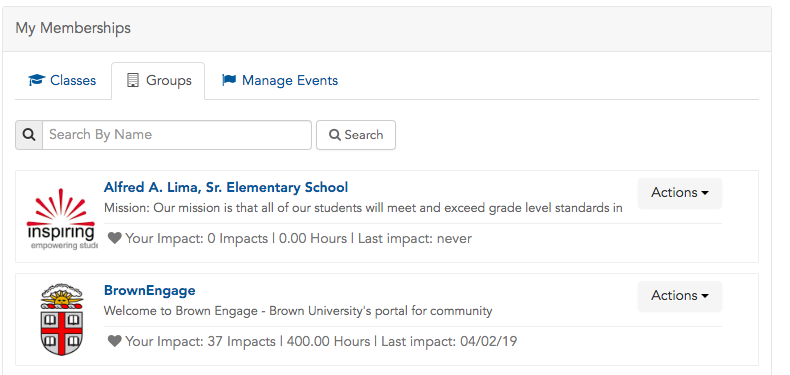Open the BrownEngage group link
This screenshot has height=375, width=790.
click(150, 291)
